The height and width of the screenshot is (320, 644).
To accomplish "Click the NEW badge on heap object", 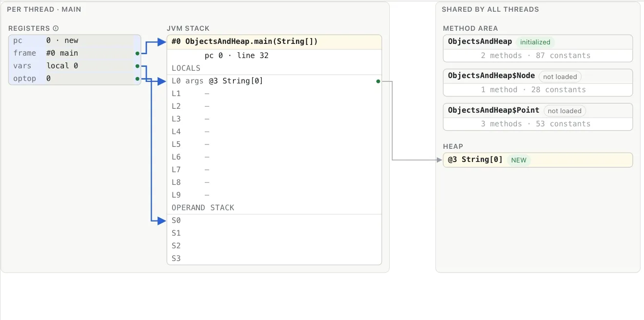I will tap(519, 160).
